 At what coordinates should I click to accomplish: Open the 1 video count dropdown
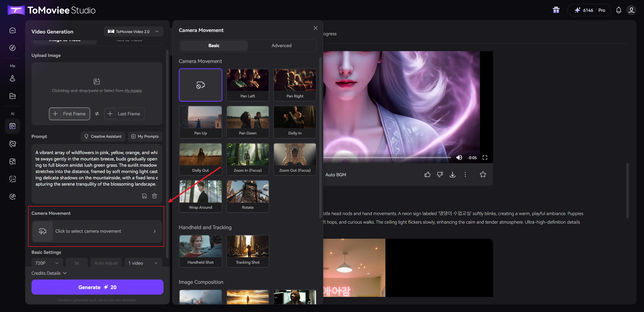[x=143, y=263]
